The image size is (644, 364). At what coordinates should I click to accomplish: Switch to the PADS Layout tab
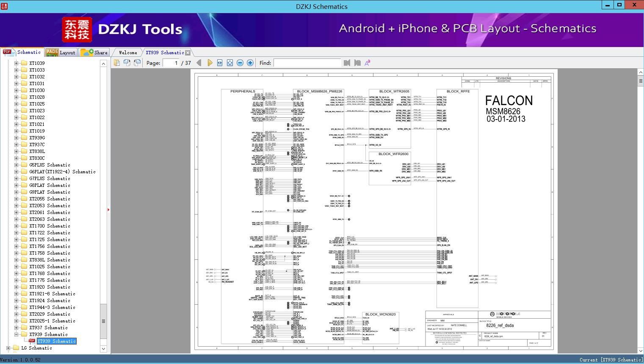(61, 53)
